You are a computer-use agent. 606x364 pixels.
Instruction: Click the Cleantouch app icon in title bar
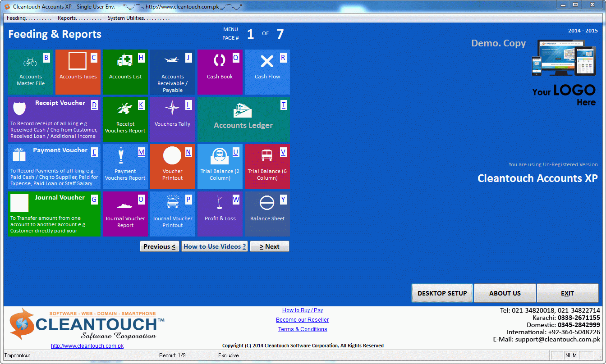tap(7, 7)
